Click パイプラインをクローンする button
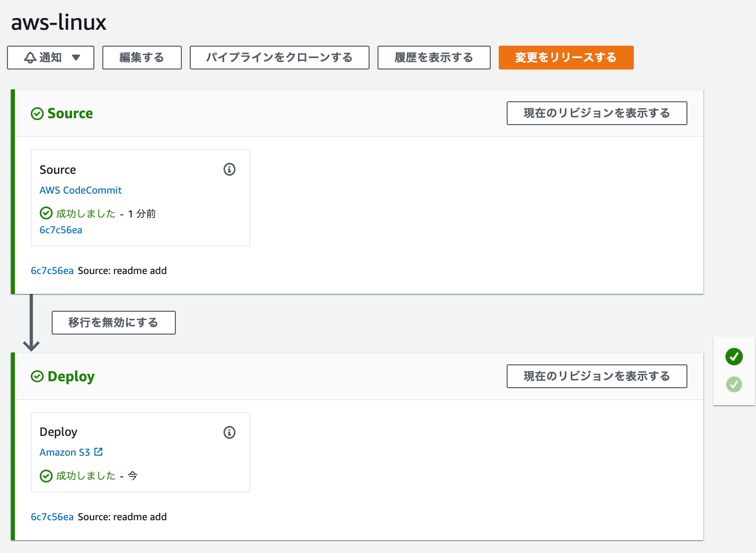The width and height of the screenshot is (756, 553). pos(280,58)
